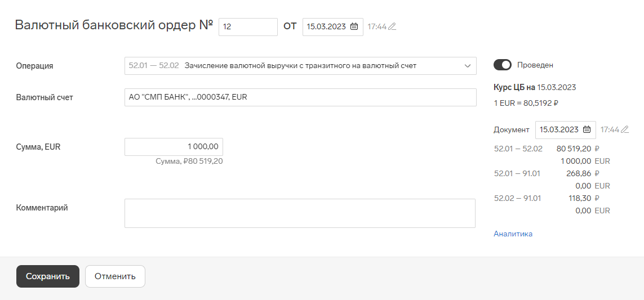Screen dimensions: 644x300
Task: Open calendar icon in Документ date field
Action: click(x=587, y=129)
